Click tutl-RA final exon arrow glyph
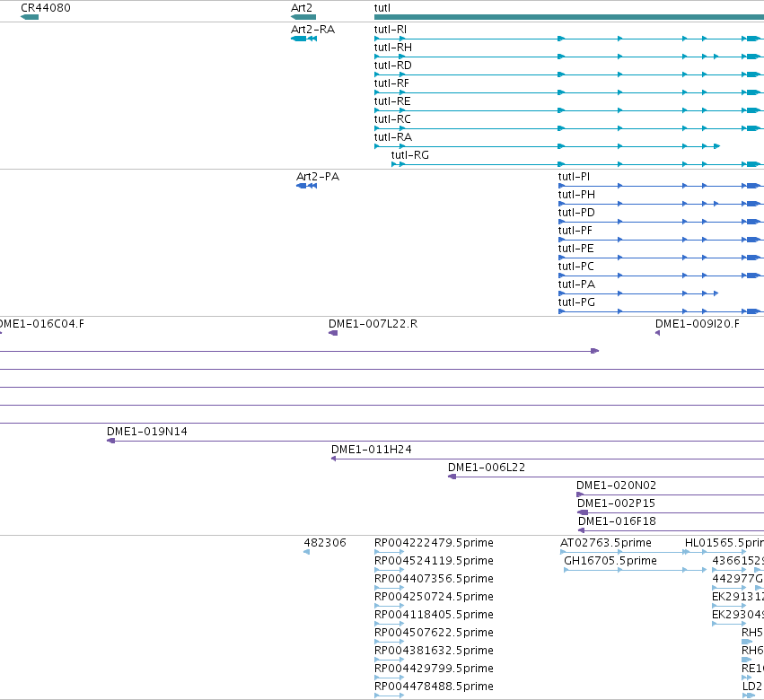This screenshot has width=764, height=700. click(716, 146)
